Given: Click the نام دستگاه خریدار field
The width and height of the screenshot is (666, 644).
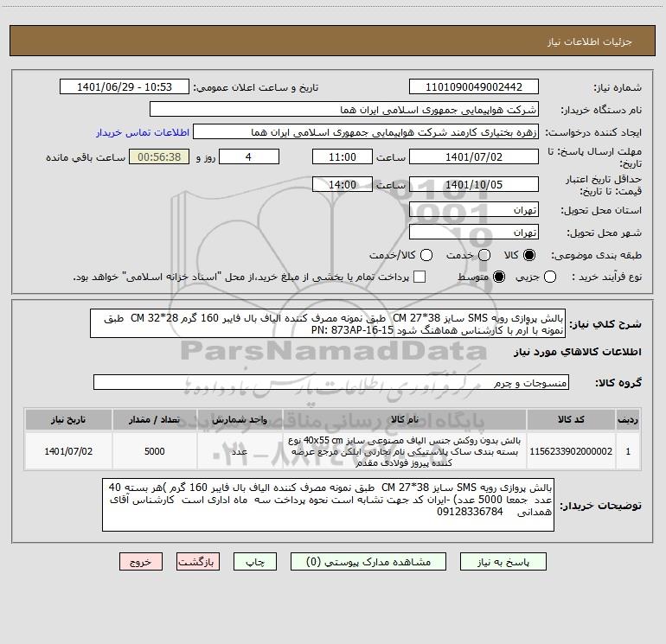Looking at the screenshot, I should click(344, 109).
